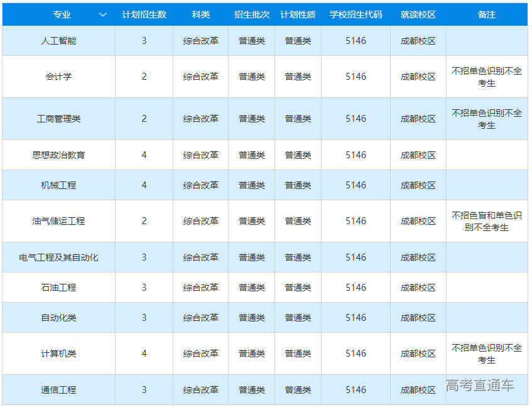Select the 工商管理类 row name
Viewport: 532px width, 410px height.
[x=58, y=119]
